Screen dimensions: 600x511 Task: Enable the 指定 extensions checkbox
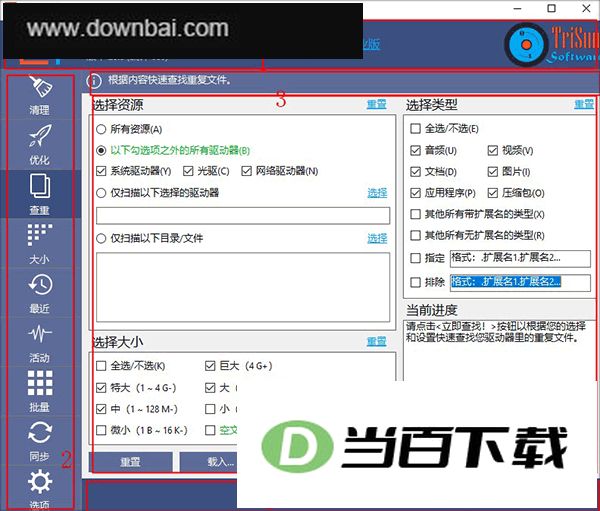pyautogui.click(x=415, y=258)
